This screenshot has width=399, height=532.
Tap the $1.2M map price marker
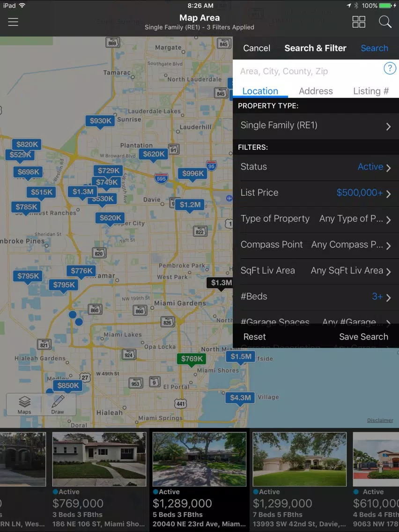tap(190, 205)
